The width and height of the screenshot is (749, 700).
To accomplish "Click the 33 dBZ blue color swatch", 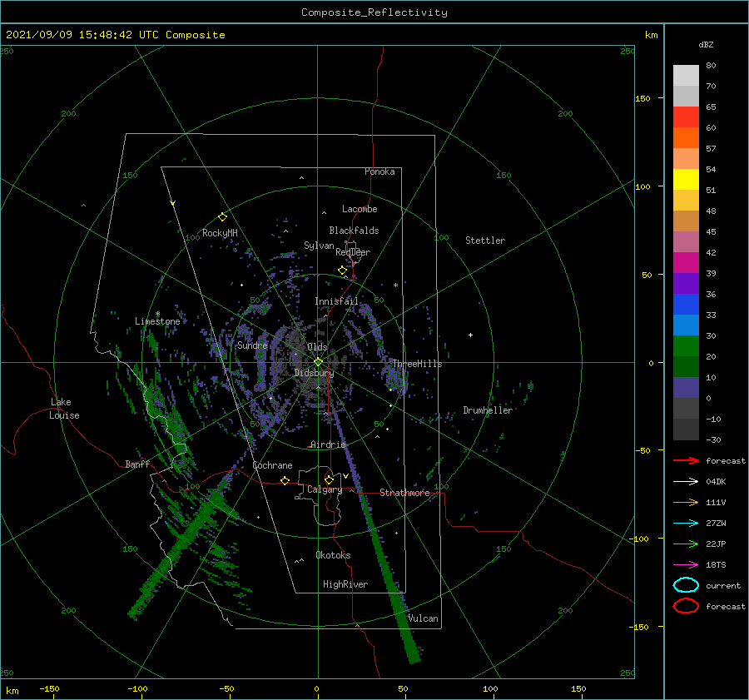I will [686, 305].
